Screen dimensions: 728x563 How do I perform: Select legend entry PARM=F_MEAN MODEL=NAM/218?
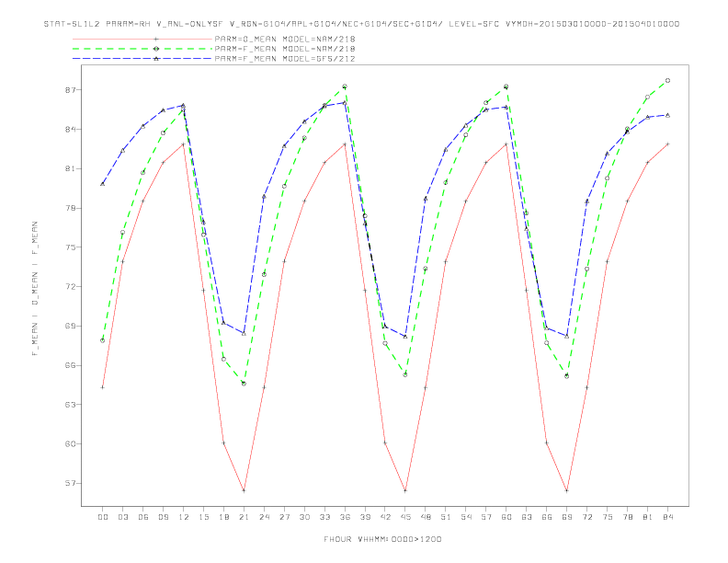click(x=285, y=49)
